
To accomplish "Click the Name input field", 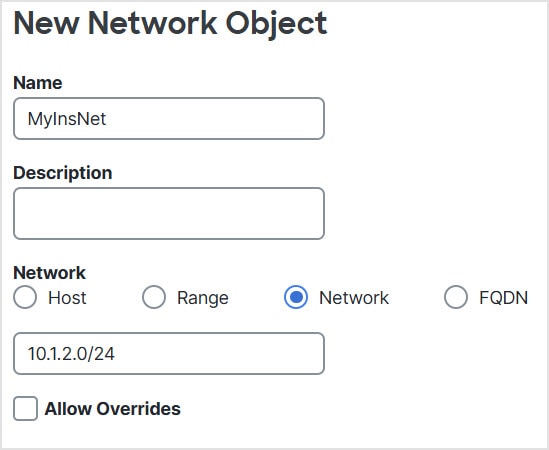I will click(169, 119).
